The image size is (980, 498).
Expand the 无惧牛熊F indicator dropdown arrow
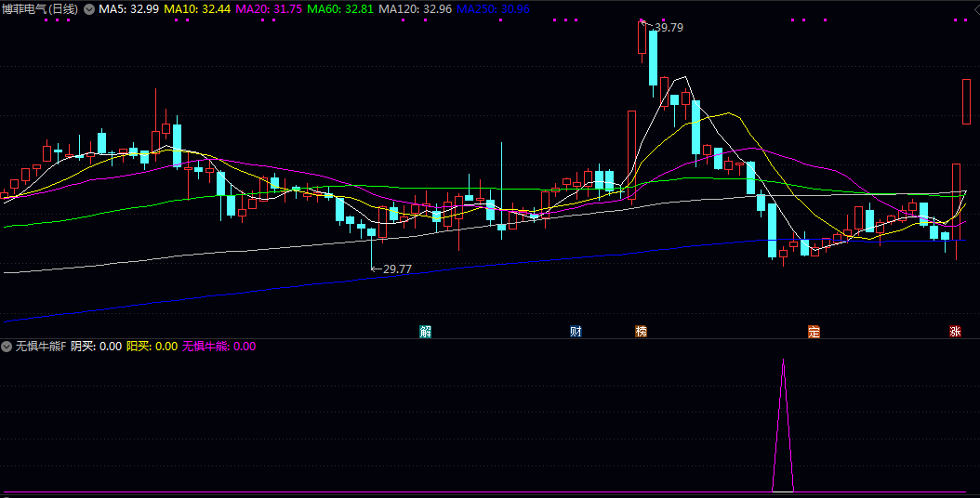7,347
